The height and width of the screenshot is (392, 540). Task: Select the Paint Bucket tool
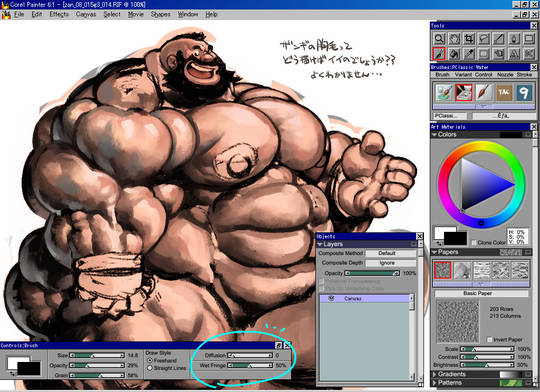point(454,53)
